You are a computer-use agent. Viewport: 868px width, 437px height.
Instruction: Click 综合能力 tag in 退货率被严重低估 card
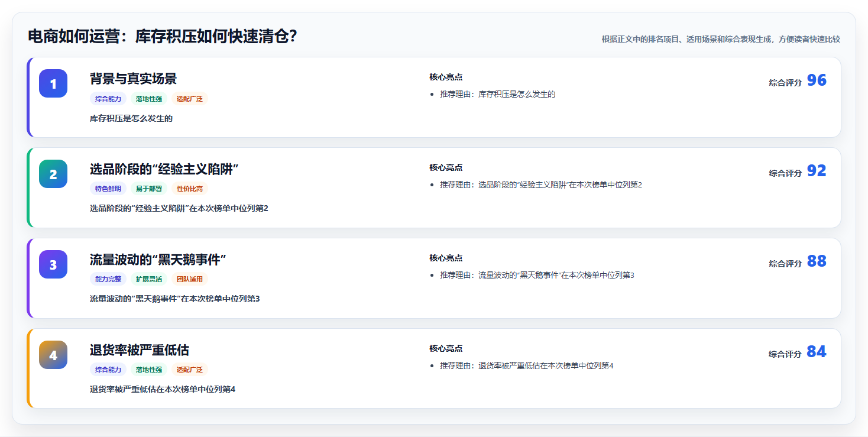pos(108,370)
